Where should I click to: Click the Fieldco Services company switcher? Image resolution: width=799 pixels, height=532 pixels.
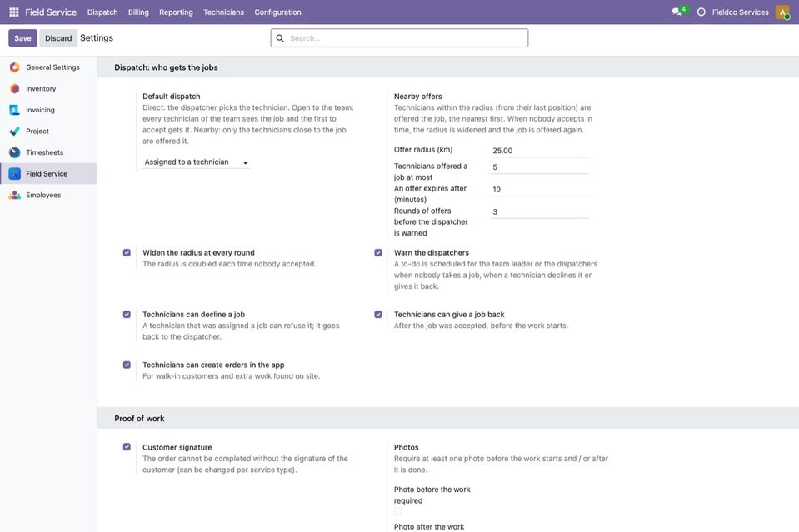tap(741, 12)
